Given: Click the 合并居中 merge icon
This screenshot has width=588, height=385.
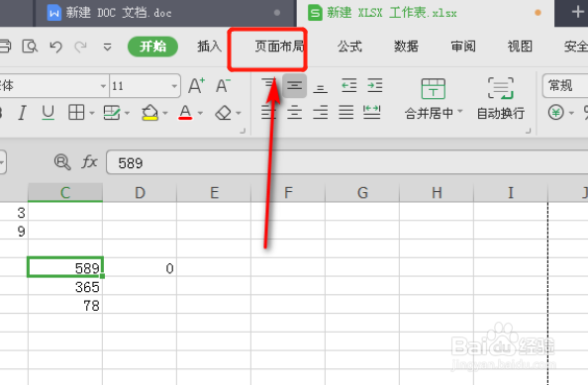Looking at the screenshot, I should pyautogui.click(x=434, y=88).
